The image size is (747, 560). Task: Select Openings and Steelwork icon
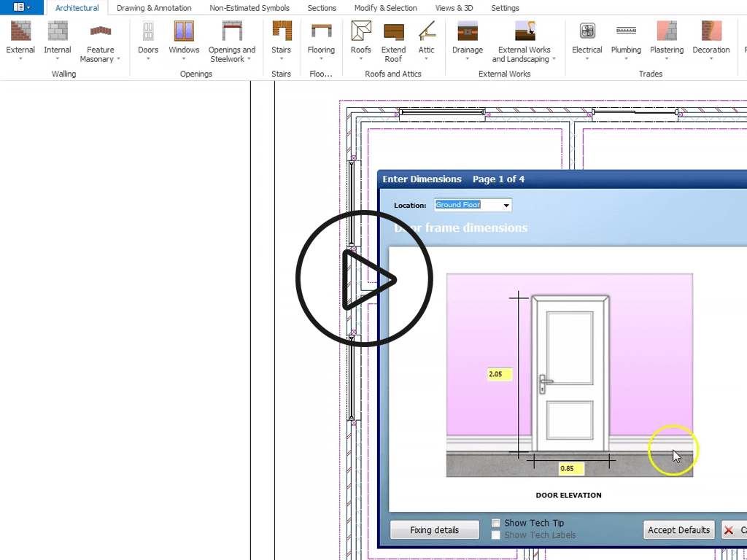coord(232,31)
